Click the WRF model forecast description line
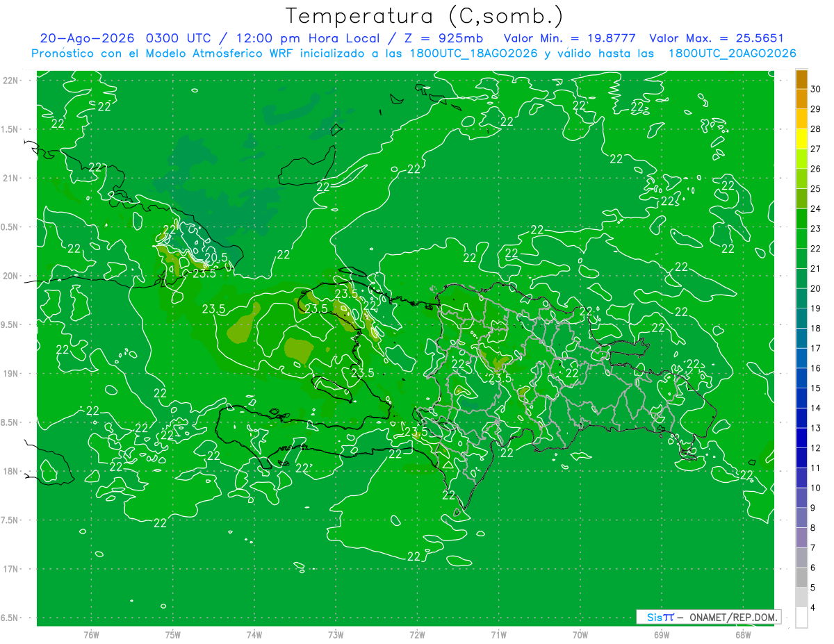 (x=414, y=53)
